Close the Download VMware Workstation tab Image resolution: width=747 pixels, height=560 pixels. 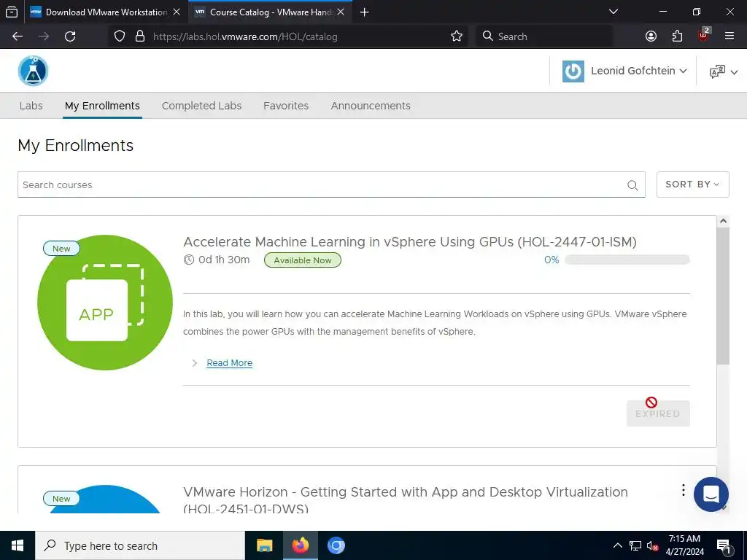point(177,12)
